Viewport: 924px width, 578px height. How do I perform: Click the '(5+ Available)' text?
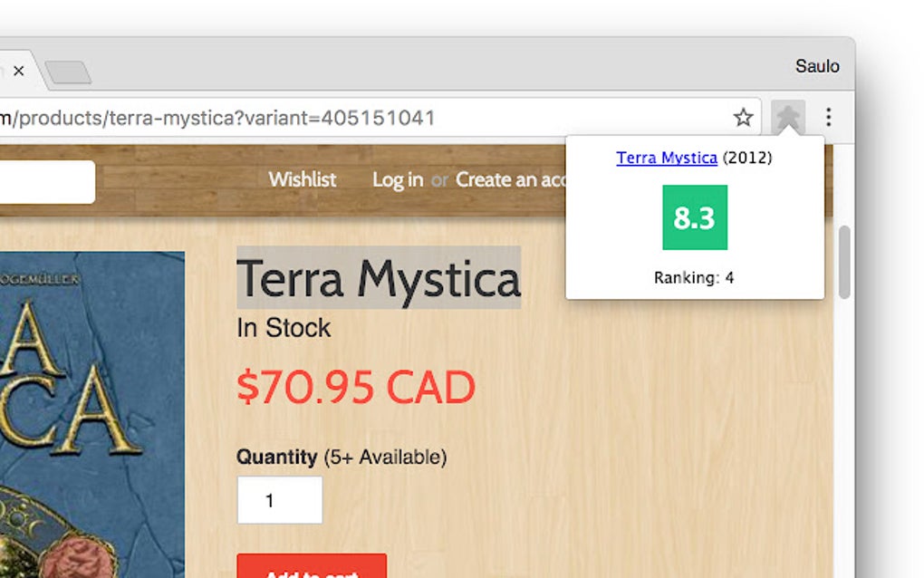(x=385, y=457)
